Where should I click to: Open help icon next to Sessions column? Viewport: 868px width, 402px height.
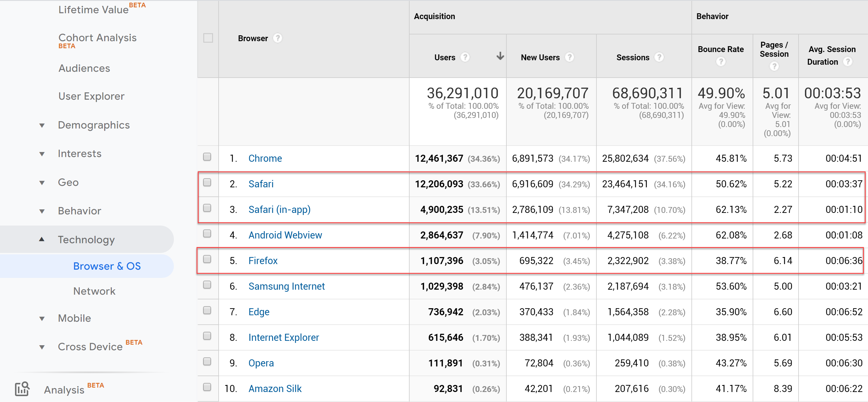tap(659, 57)
